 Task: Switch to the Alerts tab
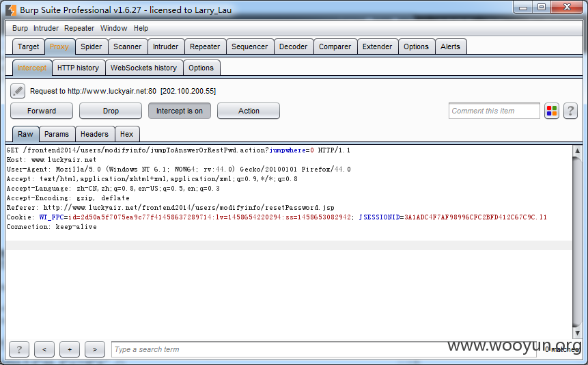[x=450, y=46]
